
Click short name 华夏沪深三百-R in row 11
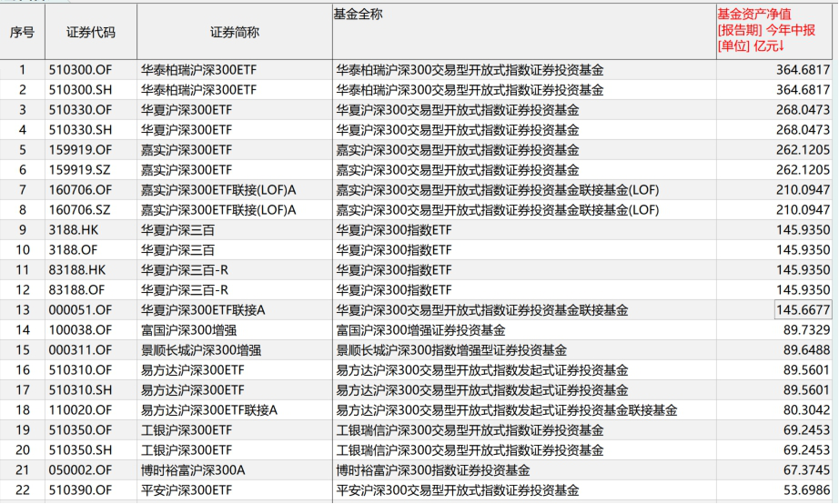185,270
